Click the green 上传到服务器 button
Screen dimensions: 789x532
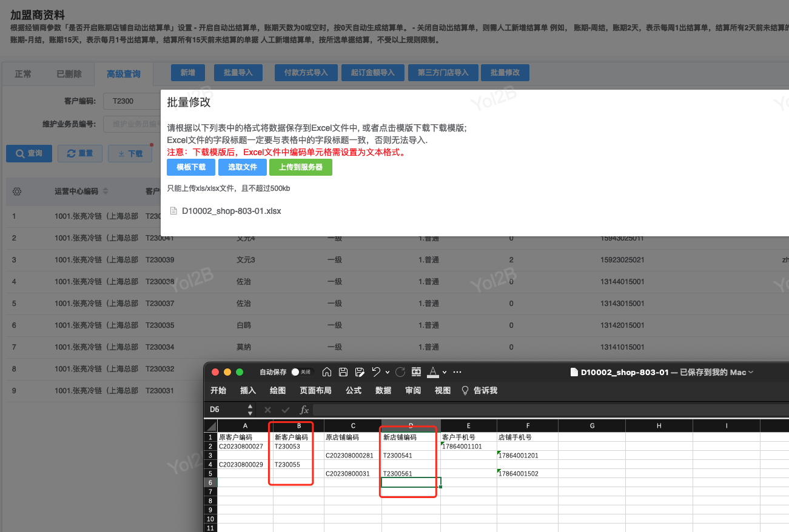coord(301,167)
